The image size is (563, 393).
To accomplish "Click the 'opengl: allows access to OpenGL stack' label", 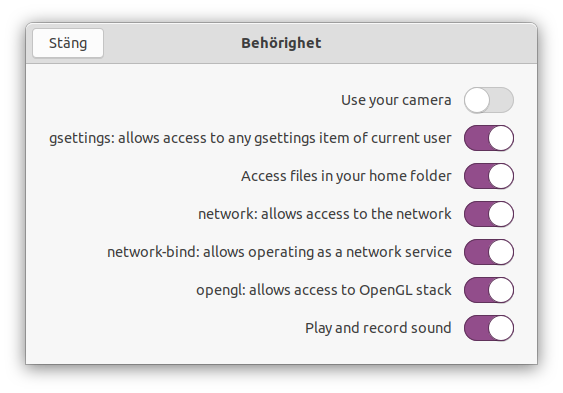I will pyautogui.click(x=324, y=290).
